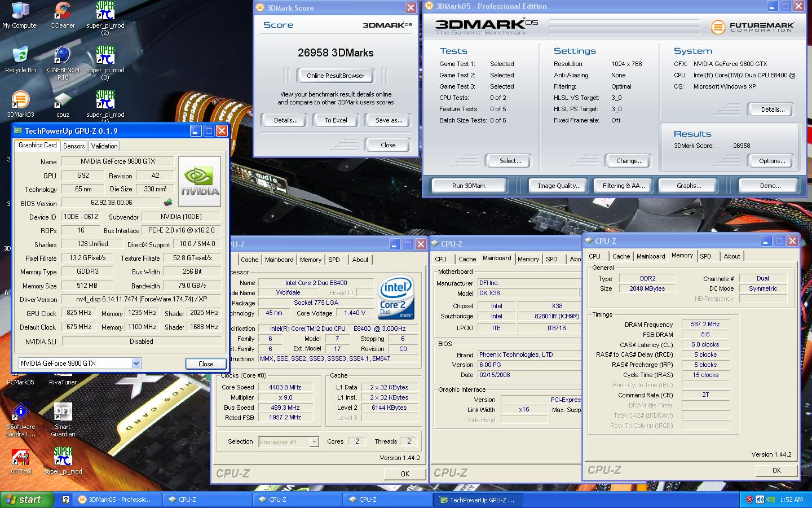Select 3DMark05 taskbar button
The image size is (812, 508).
[117, 500]
